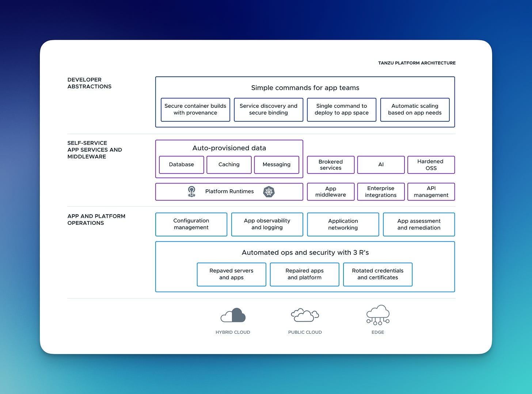Select the 'Secure container builds with provenance' box
532x394 pixels.
click(195, 110)
